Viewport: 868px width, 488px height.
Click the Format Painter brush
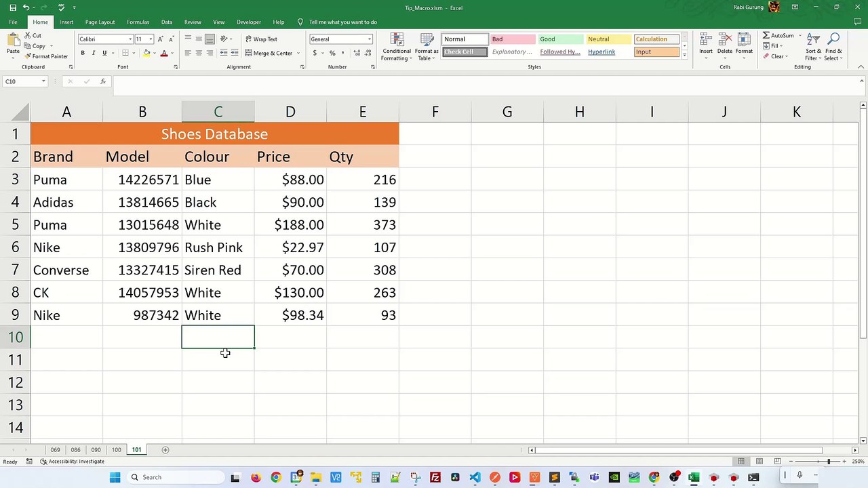pos(28,56)
